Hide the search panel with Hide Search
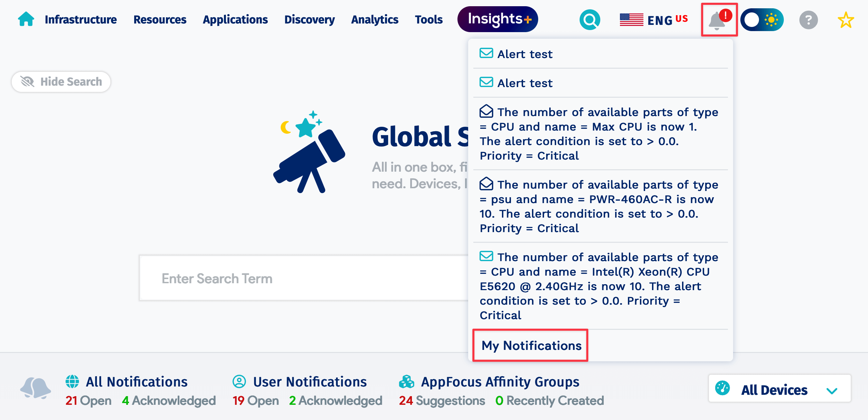This screenshot has height=420, width=868. click(61, 82)
